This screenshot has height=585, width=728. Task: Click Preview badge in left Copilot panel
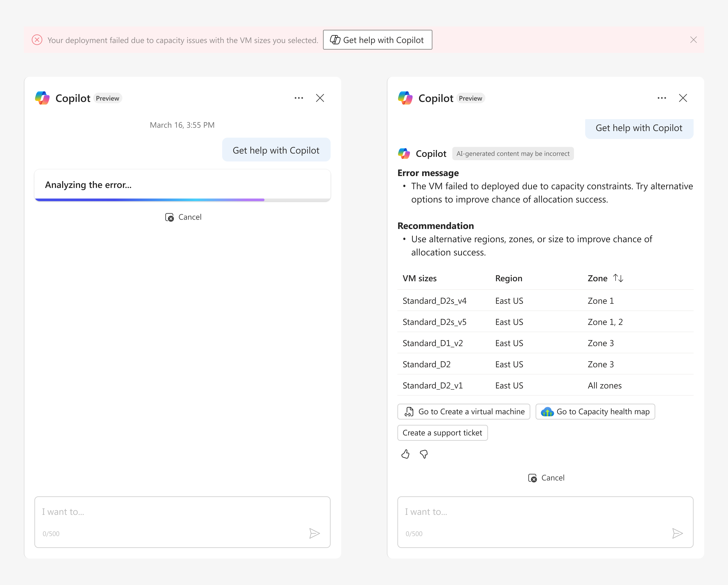tap(107, 98)
